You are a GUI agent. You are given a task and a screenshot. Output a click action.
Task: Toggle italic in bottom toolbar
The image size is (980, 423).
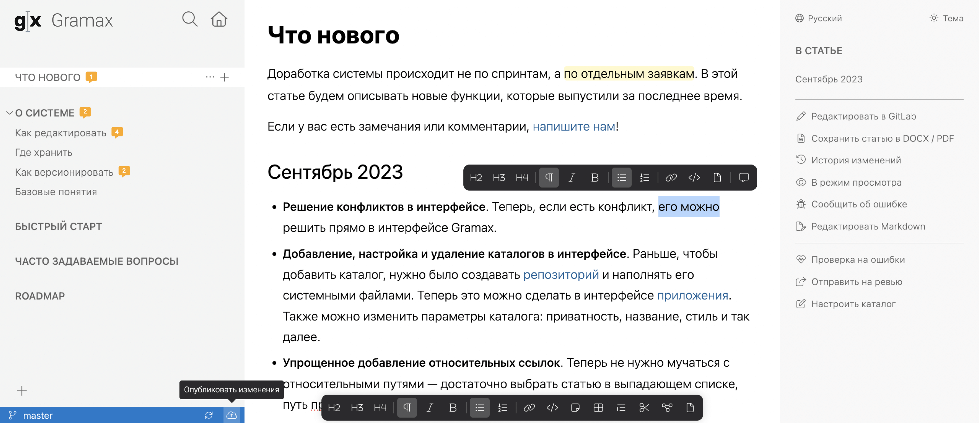click(x=430, y=408)
